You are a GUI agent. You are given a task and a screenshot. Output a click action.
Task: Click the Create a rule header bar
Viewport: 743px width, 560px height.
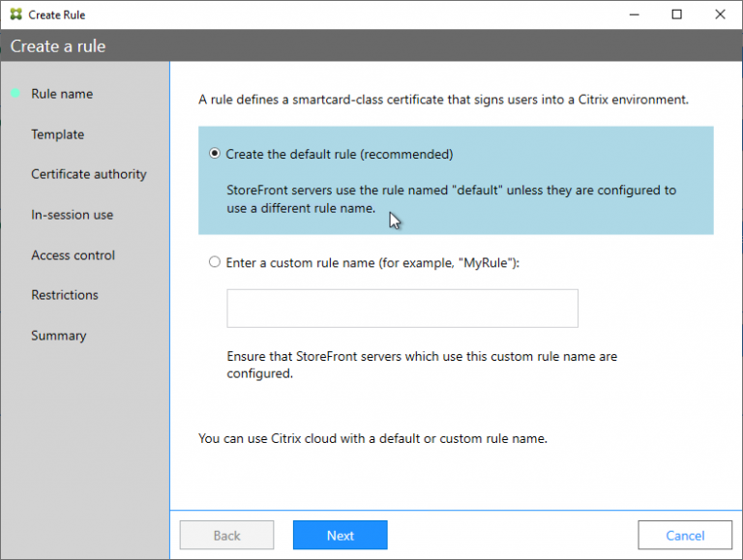point(371,46)
